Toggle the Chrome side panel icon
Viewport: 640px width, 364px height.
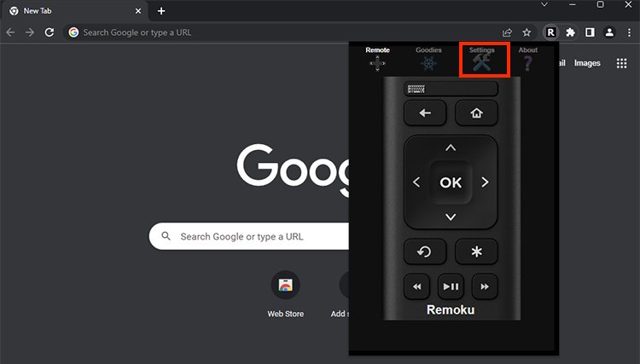590,32
